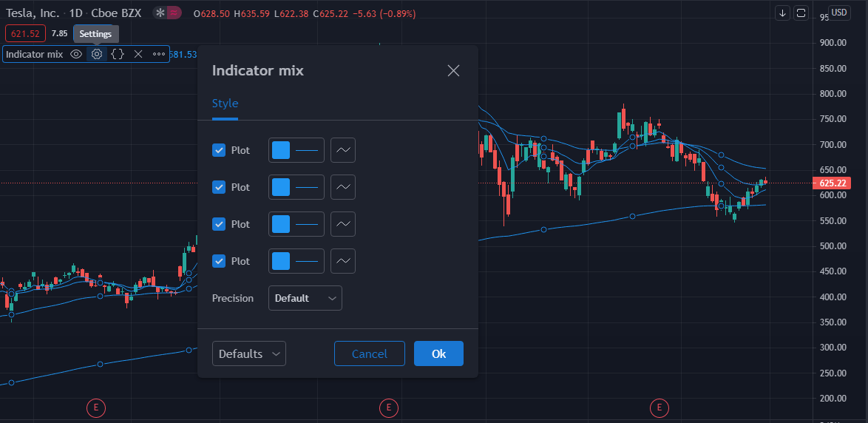Viewport: 868px width, 423px height.
Task: Click the asterisk icon beside Cboe BZX
Action: coord(160,13)
